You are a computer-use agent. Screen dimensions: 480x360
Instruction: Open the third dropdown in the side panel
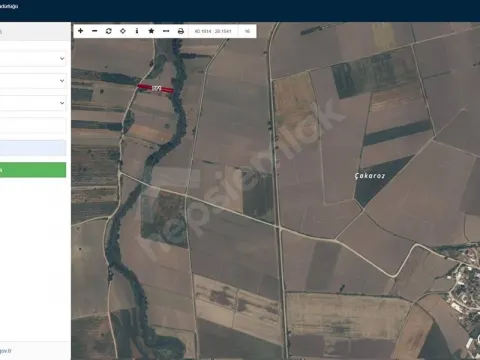(33, 103)
